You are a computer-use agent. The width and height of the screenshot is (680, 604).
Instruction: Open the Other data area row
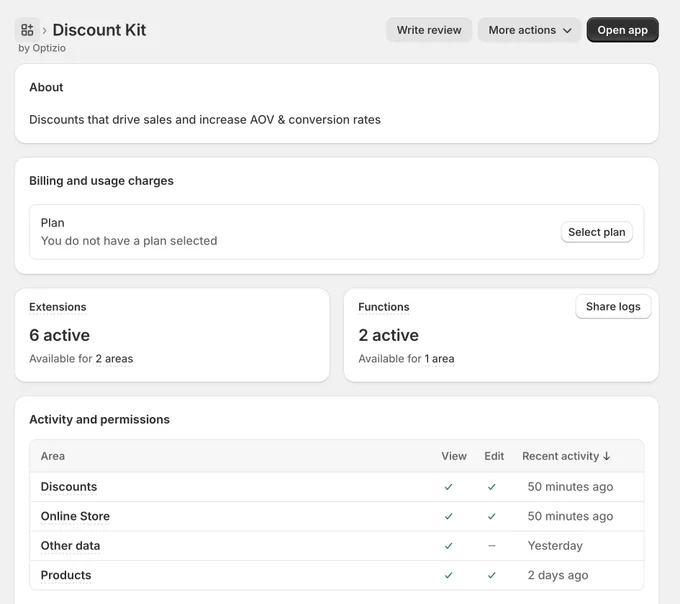pos(337,546)
